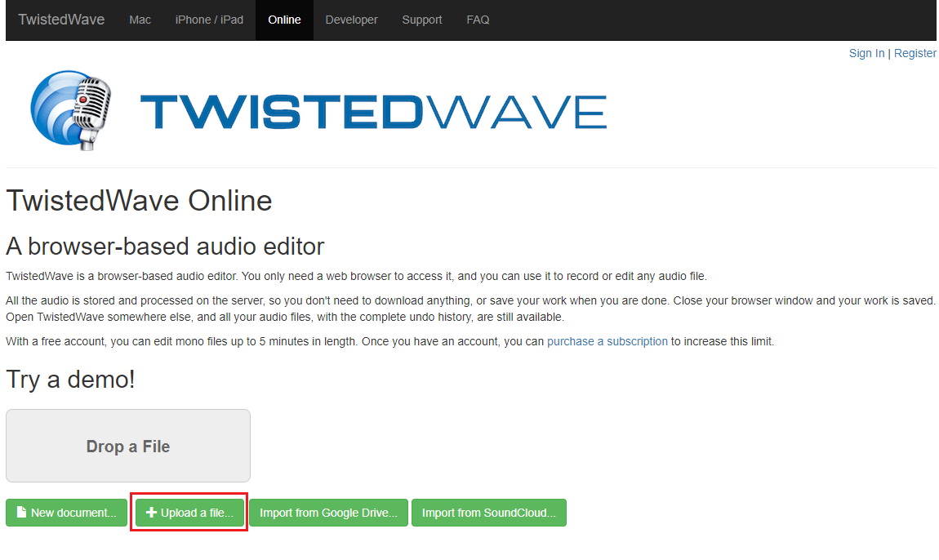
Task: Follow the purchase a subscription link
Action: coord(607,341)
